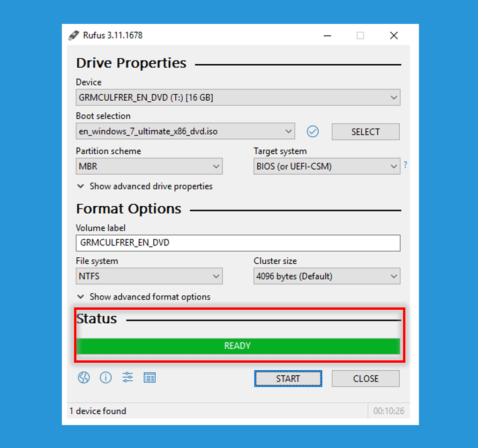Screen dimensions: 478x448
Task: Click the Drive Properties heading
Action: (x=131, y=63)
